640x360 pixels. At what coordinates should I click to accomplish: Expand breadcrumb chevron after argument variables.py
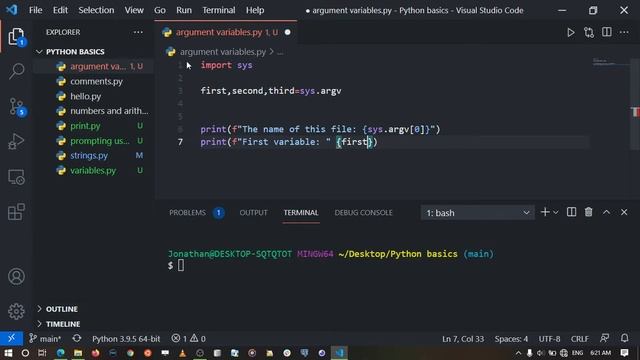[x=271, y=52]
